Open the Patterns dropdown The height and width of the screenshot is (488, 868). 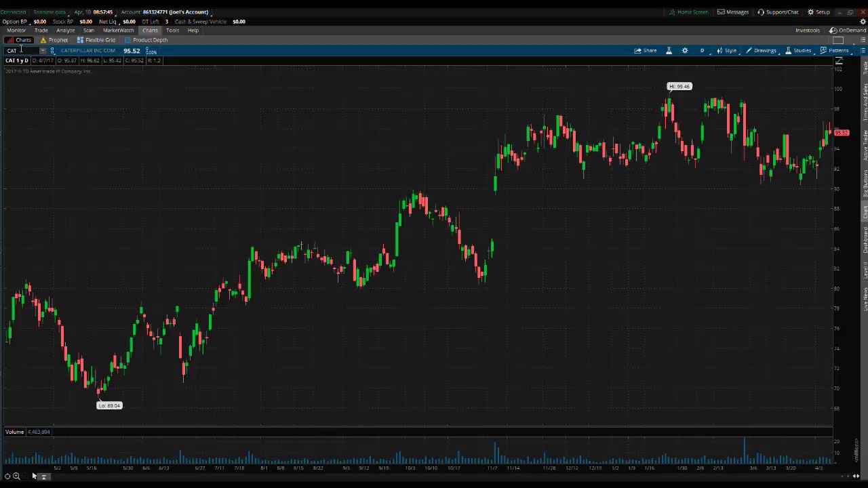(834, 51)
